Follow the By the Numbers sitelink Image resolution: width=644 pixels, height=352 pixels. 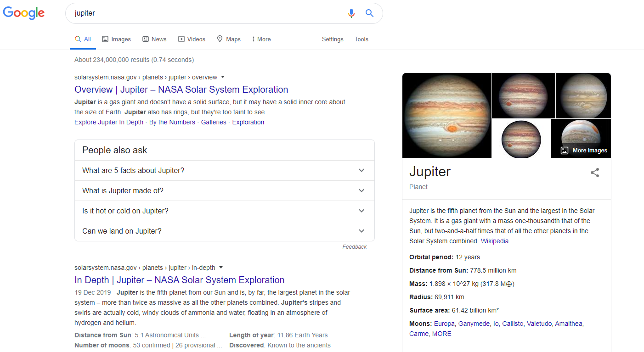pos(172,122)
